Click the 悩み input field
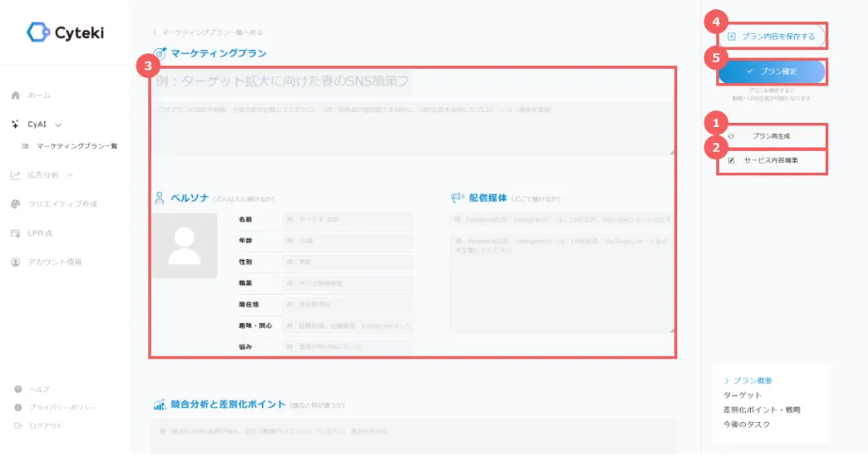Screen dimensions: 868x455 tap(348, 347)
